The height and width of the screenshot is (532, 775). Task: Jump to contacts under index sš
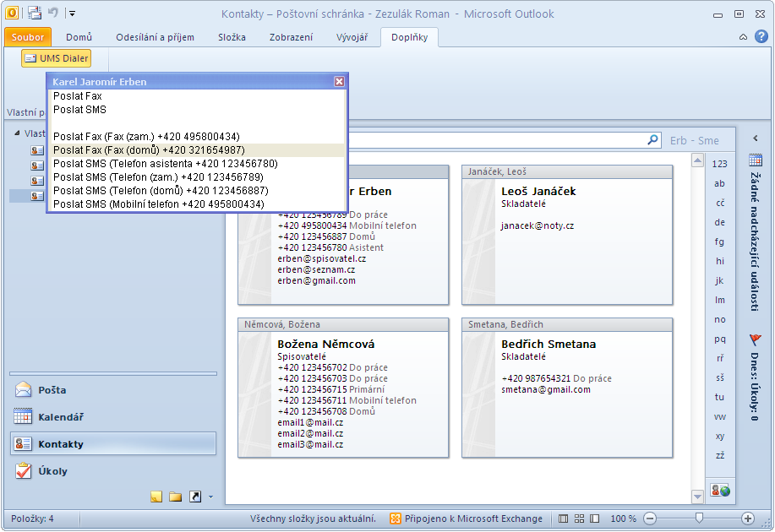(720, 377)
